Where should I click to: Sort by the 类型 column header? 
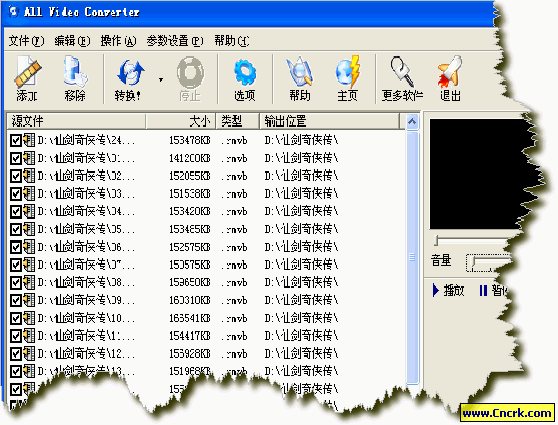tap(237, 121)
